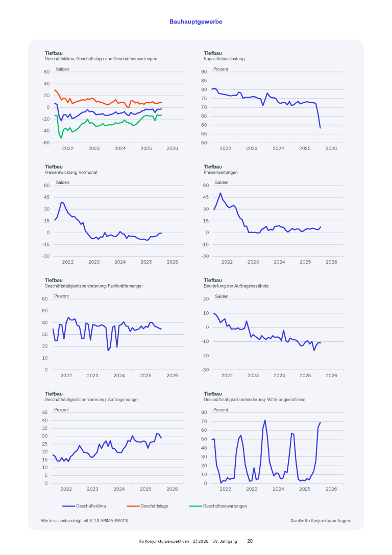
Task: Click the green Geschäftserwartungen legend line
Action: [195, 506]
